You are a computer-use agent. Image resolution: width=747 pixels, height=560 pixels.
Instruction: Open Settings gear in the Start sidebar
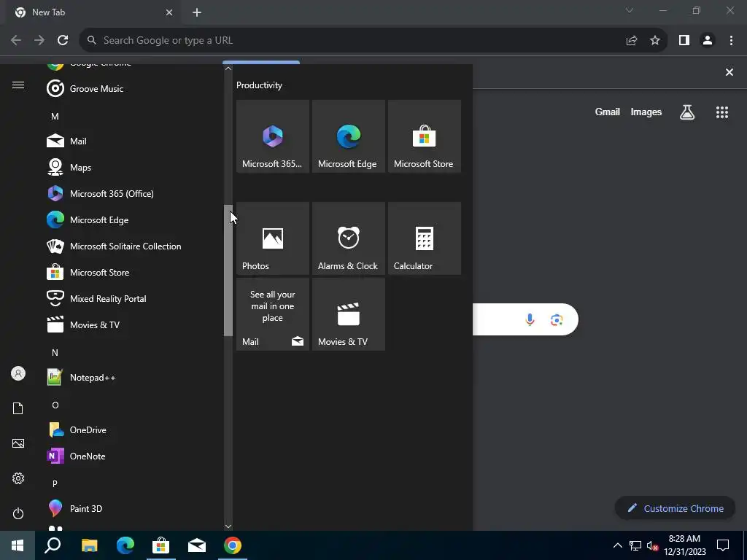click(x=18, y=478)
